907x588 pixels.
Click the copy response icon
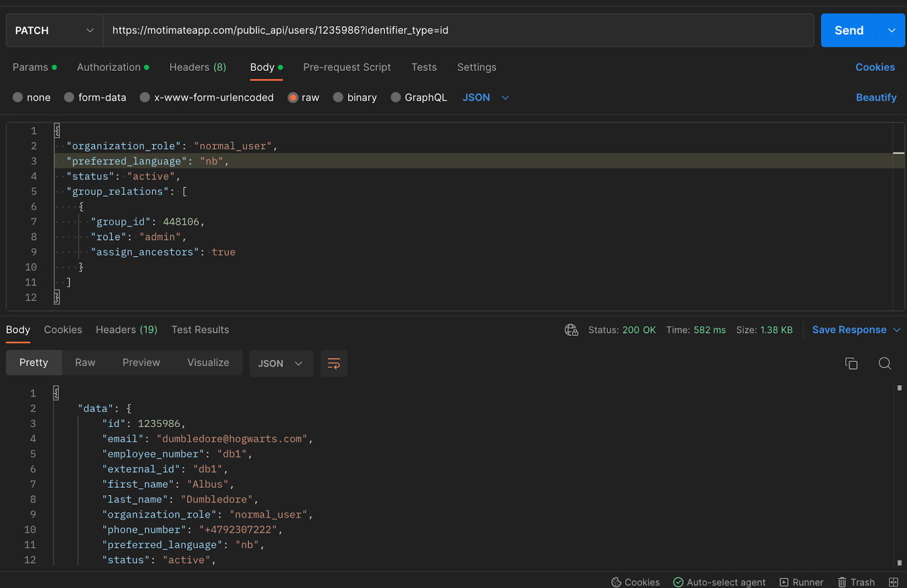pyautogui.click(x=851, y=364)
